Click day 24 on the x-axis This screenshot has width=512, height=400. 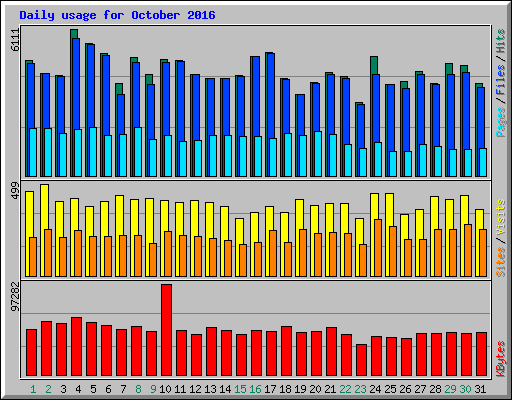[x=375, y=389]
